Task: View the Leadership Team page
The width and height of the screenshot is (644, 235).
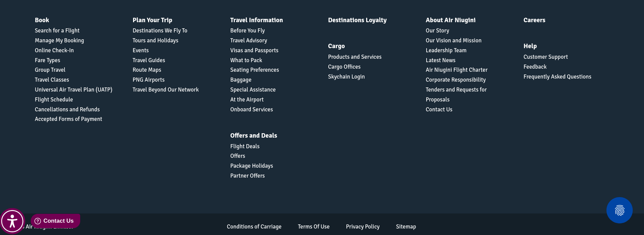Action: (446, 51)
